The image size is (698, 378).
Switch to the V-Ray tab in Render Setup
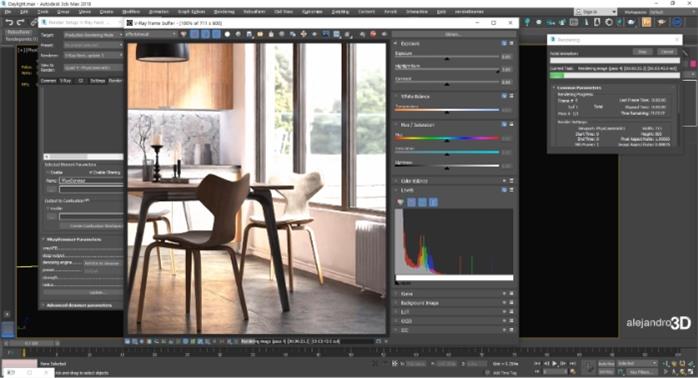65,81
